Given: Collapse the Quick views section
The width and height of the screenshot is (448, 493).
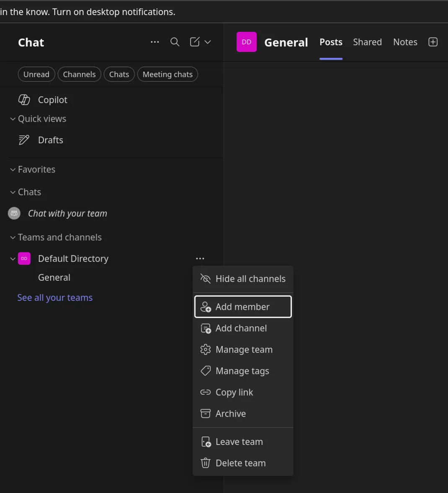Looking at the screenshot, I should 13,119.
